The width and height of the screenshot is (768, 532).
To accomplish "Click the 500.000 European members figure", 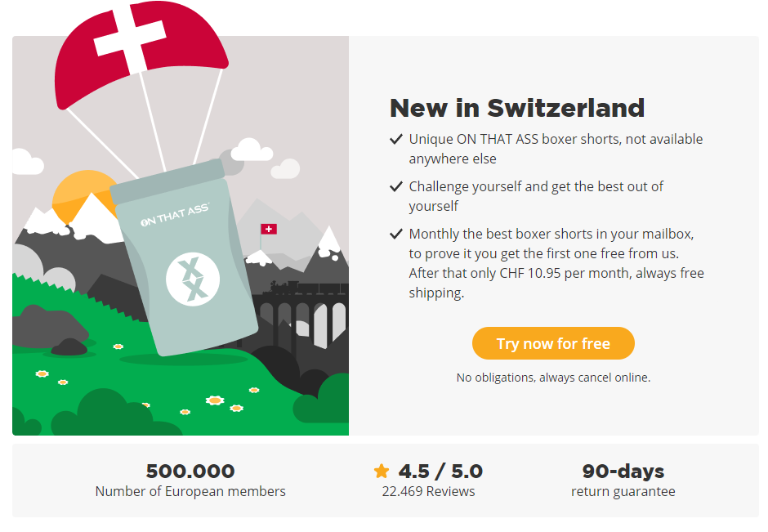I will 190,472.
